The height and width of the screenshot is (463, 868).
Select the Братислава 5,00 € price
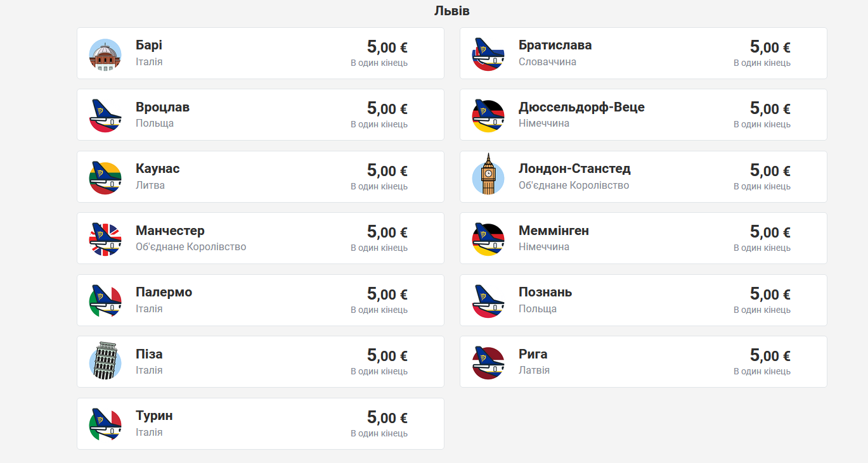770,48
